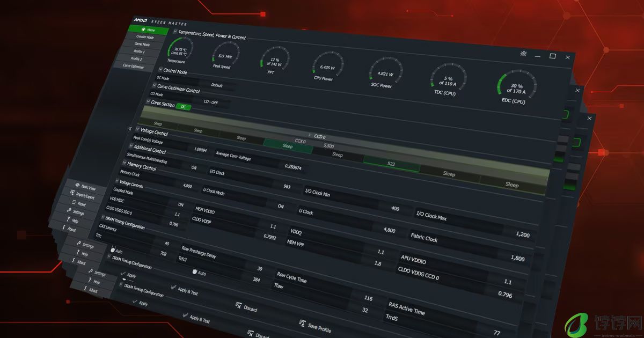The image size is (644, 338).
Task: Open CO Mode CO - OFF dropdown
Action: coord(211,101)
